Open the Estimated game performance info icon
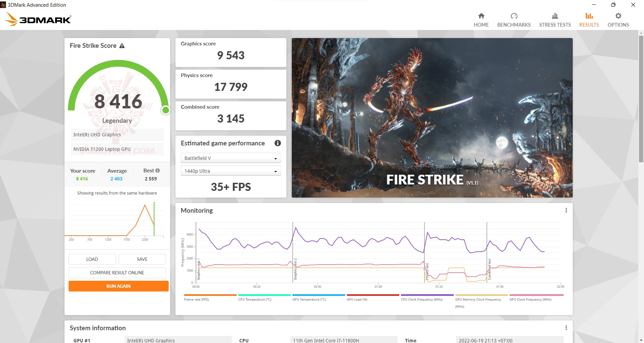644x343 pixels. (x=277, y=143)
